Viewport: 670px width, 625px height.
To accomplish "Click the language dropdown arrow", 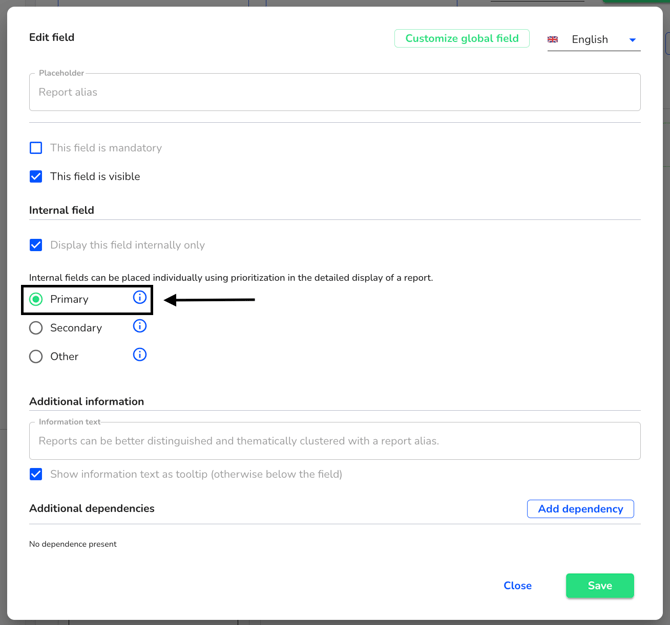I will 632,40.
